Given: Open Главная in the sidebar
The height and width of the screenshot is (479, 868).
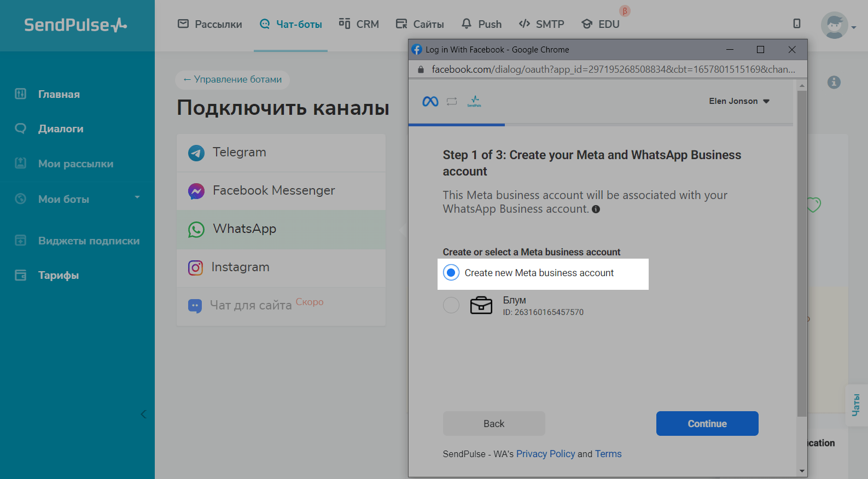Looking at the screenshot, I should tap(59, 94).
